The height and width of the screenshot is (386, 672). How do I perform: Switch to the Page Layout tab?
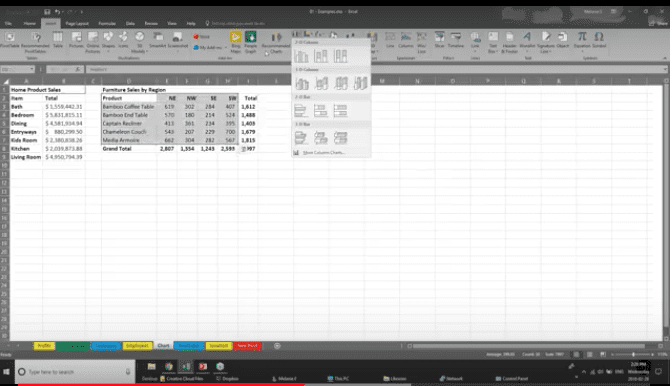pos(77,24)
